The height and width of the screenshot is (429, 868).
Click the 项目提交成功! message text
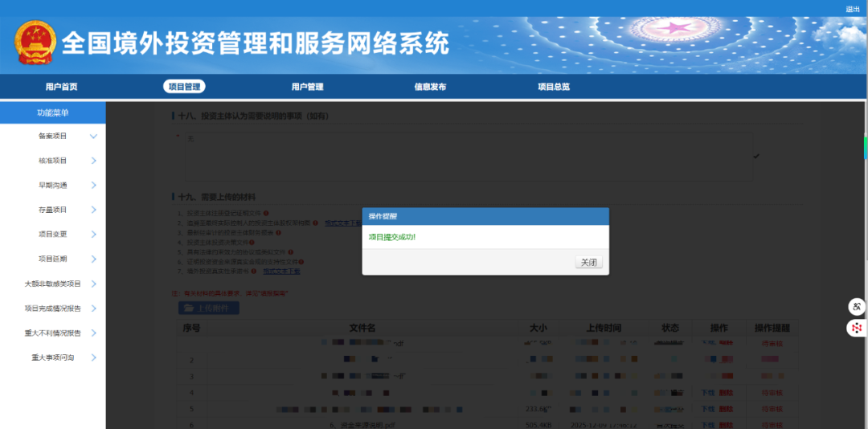tap(392, 237)
